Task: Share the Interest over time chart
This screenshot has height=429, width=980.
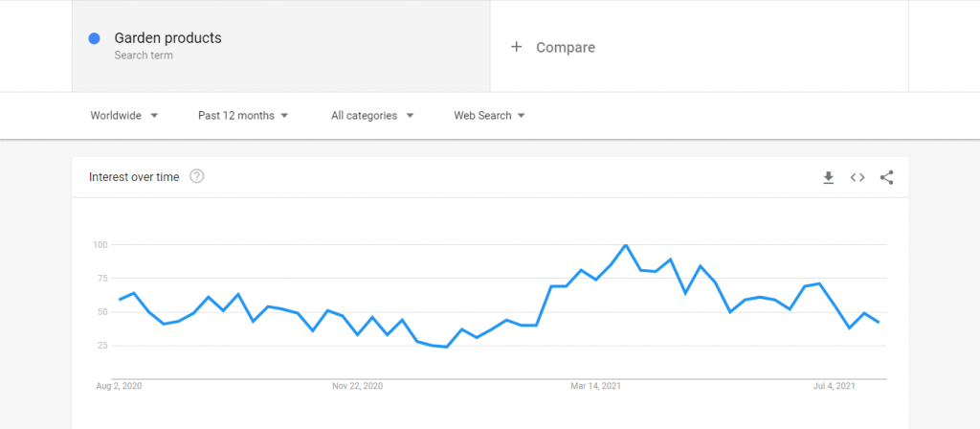Action: coord(886,177)
